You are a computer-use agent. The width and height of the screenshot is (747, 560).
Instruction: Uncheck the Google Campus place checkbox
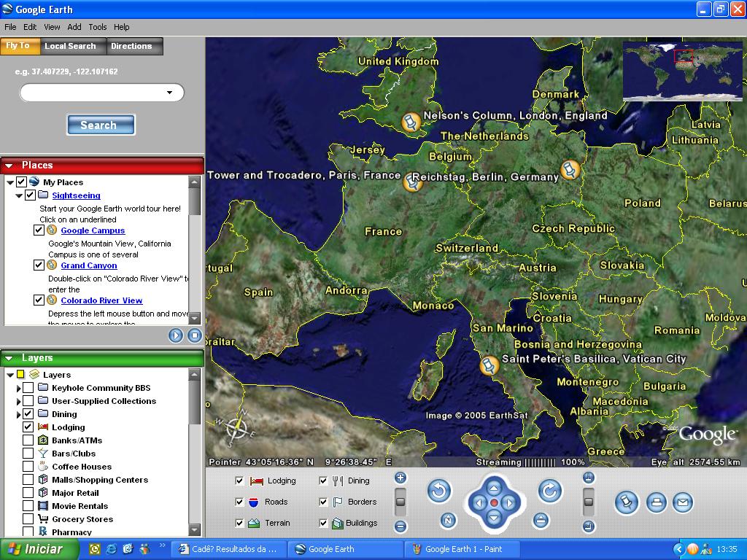pos(39,230)
